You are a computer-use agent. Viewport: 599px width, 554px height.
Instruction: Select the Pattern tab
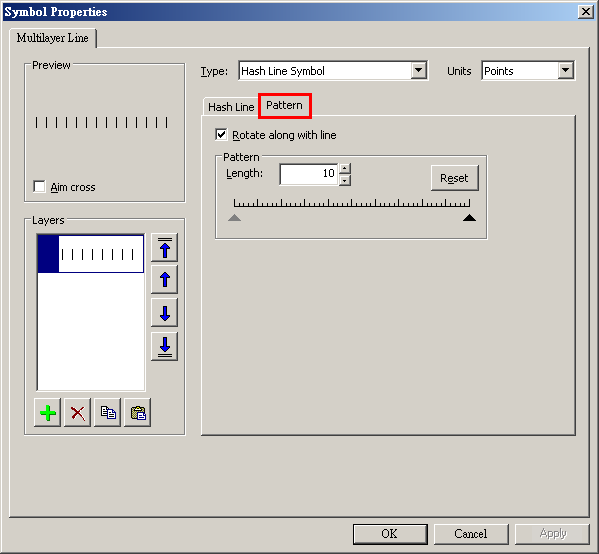285,105
